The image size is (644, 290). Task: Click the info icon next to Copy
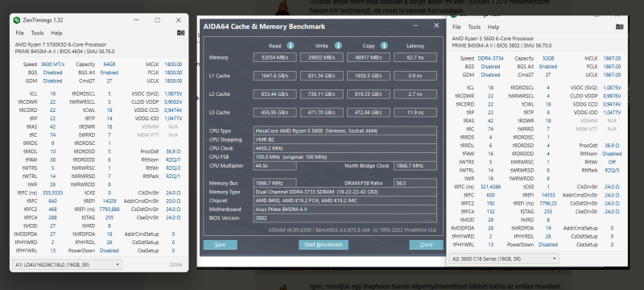click(384, 46)
